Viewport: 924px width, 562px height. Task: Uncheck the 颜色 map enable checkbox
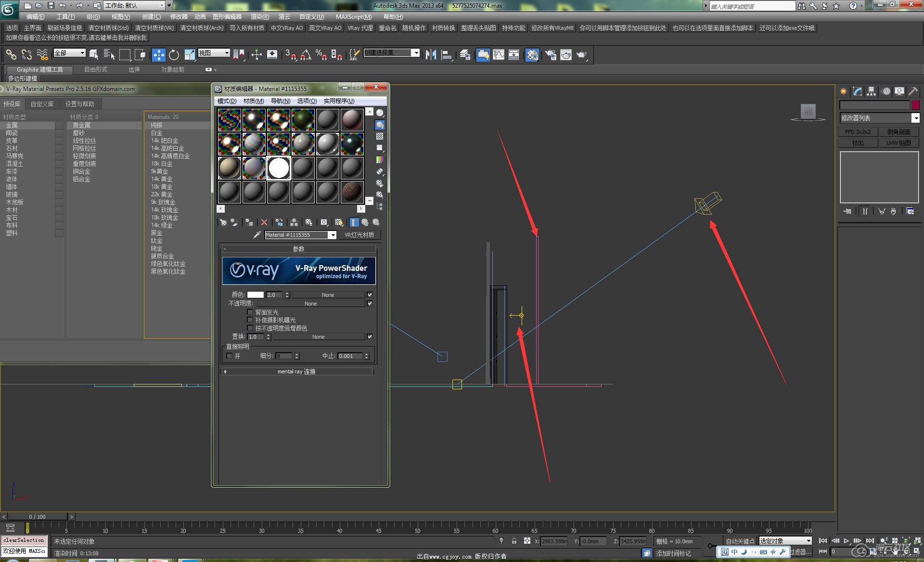pos(370,294)
